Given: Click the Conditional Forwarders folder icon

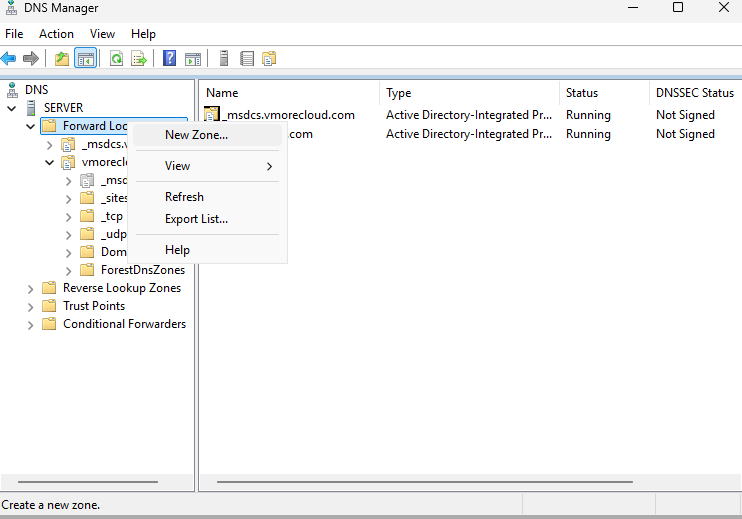Looking at the screenshot, I should [x=49, y=324].
